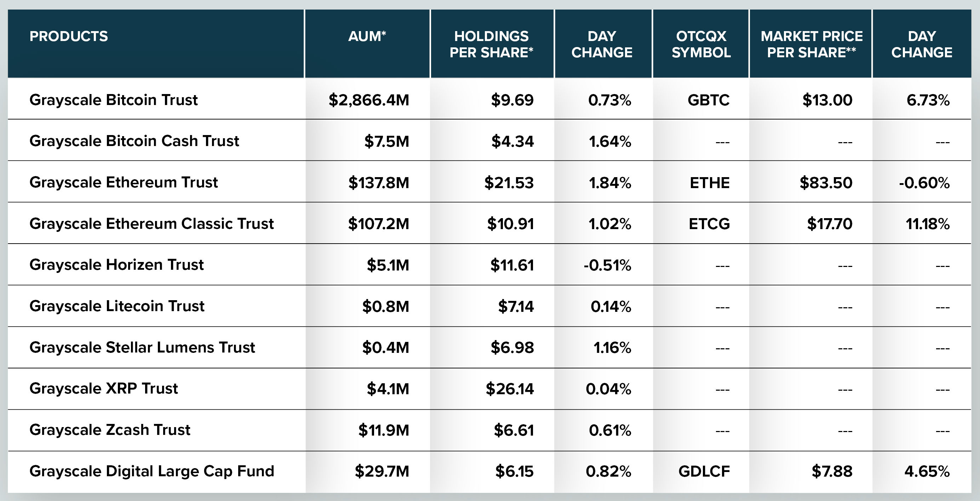Select the MARKET PRICE PER SHARE** header
Viewport: 980px width, 501px height.
pyautogui.click(x=812, y=44)
